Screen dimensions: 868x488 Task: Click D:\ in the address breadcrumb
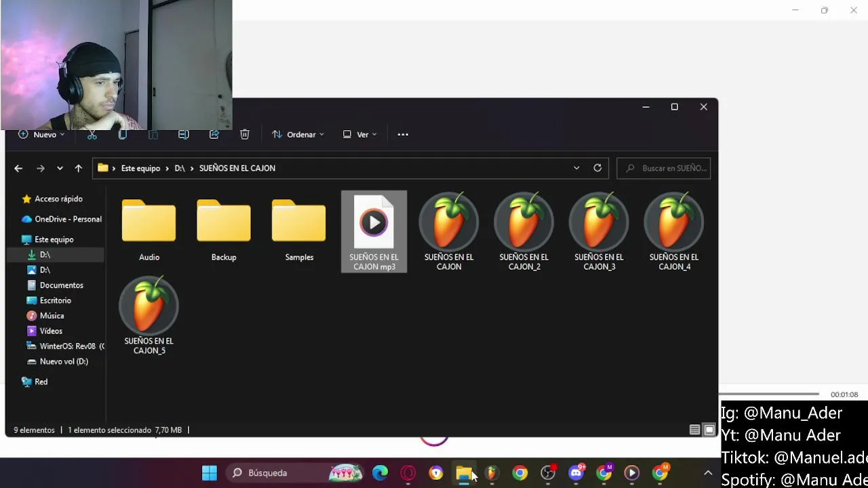coord(180,168)
